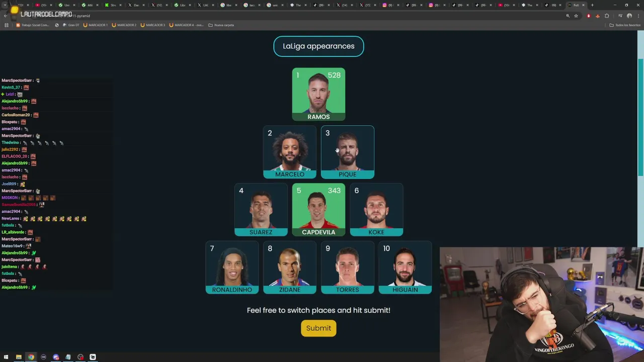Click chat username LR_albiverde
Viewport: 644px width, 362px height.
point(13,232)
